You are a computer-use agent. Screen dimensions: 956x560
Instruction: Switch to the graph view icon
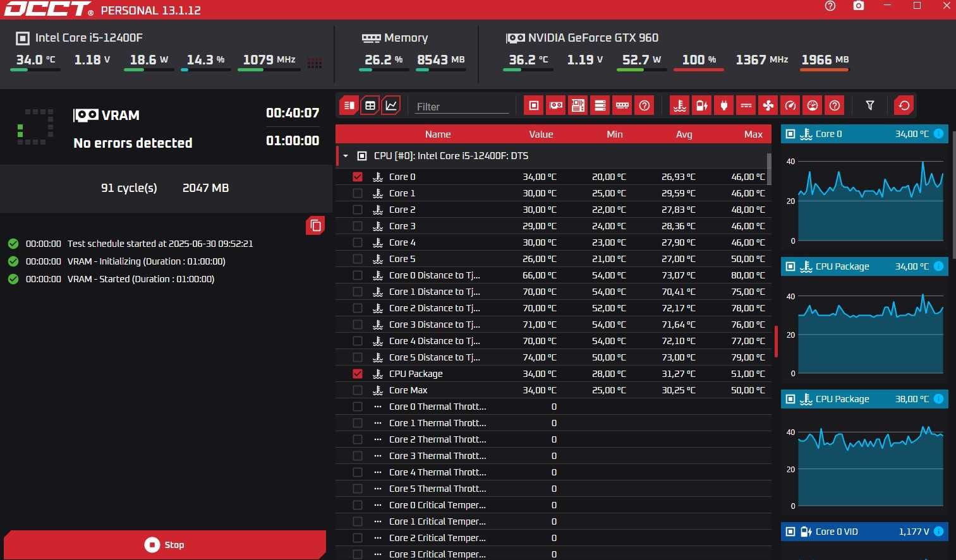392,105
